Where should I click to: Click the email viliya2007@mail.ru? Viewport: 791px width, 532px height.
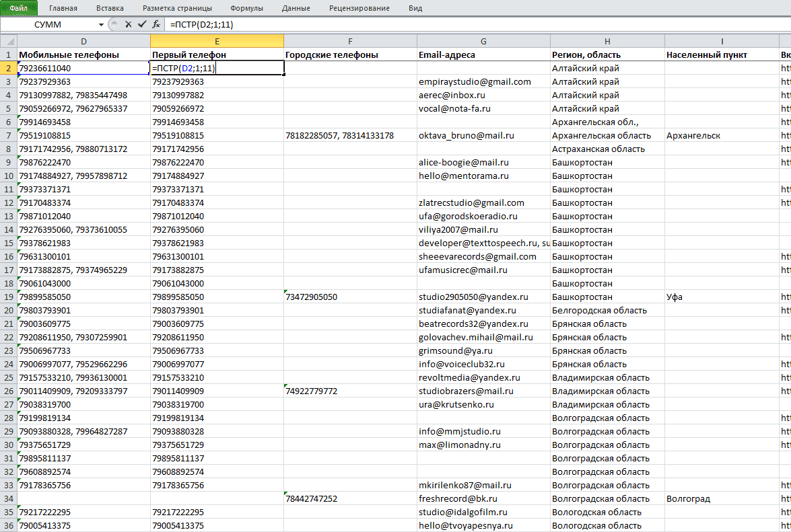point(458,230)
